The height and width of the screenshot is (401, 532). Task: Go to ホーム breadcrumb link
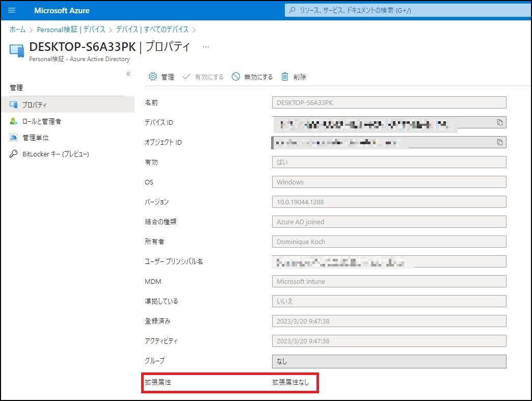tap(18, 30)
